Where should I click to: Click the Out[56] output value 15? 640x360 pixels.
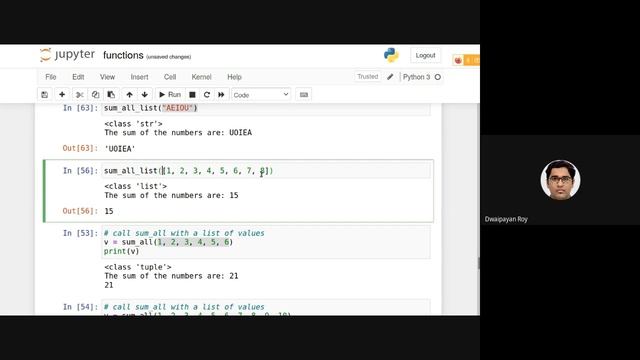click(109, 211)
